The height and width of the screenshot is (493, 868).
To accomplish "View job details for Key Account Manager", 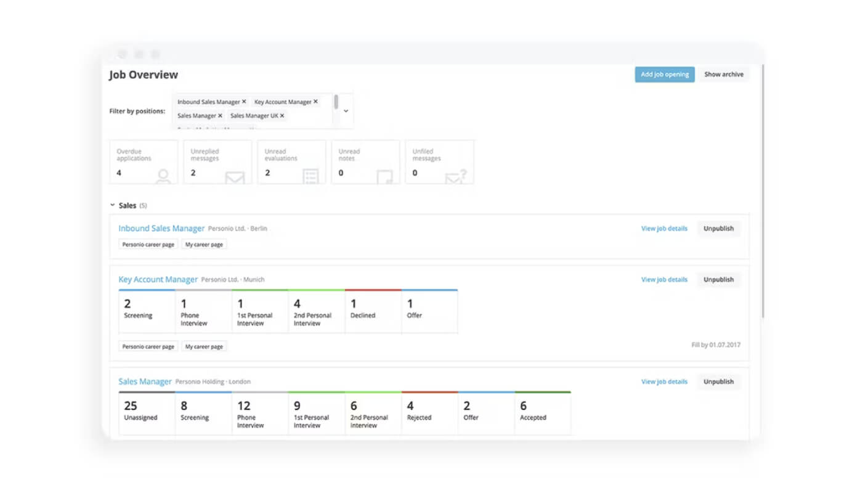I will [664, 279].
